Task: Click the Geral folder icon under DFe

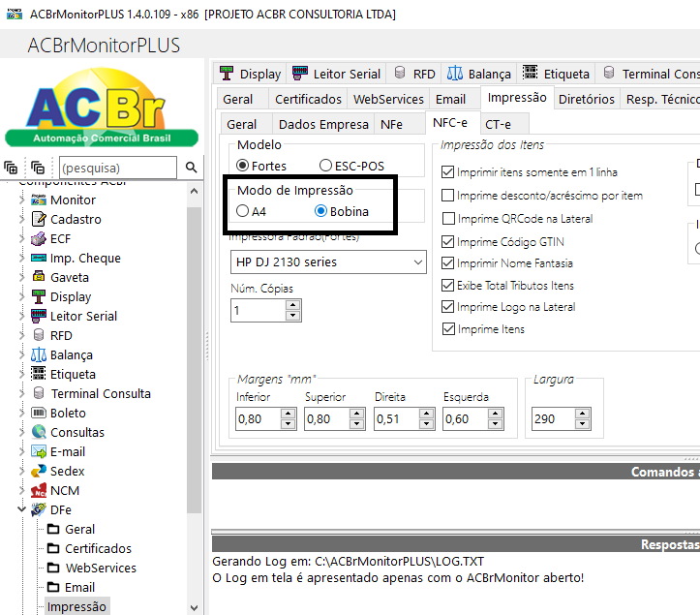Action: pyautogui.click(x=53, y=529)
